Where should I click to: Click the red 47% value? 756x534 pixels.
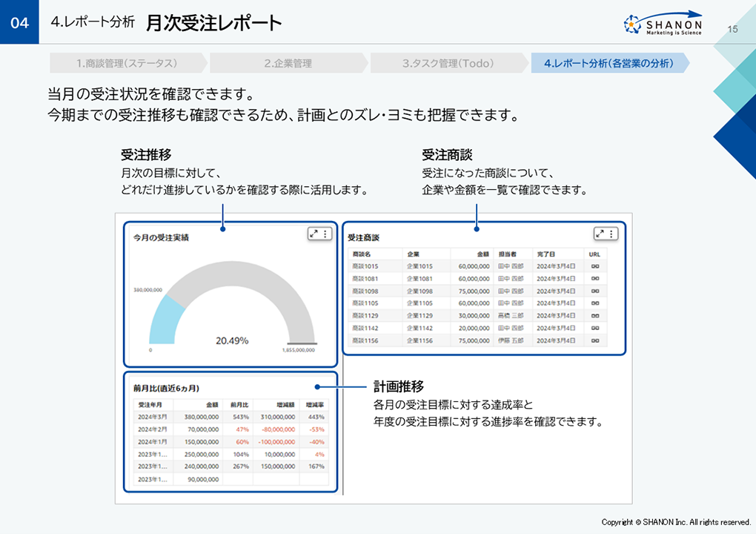[x=242, y=429]
